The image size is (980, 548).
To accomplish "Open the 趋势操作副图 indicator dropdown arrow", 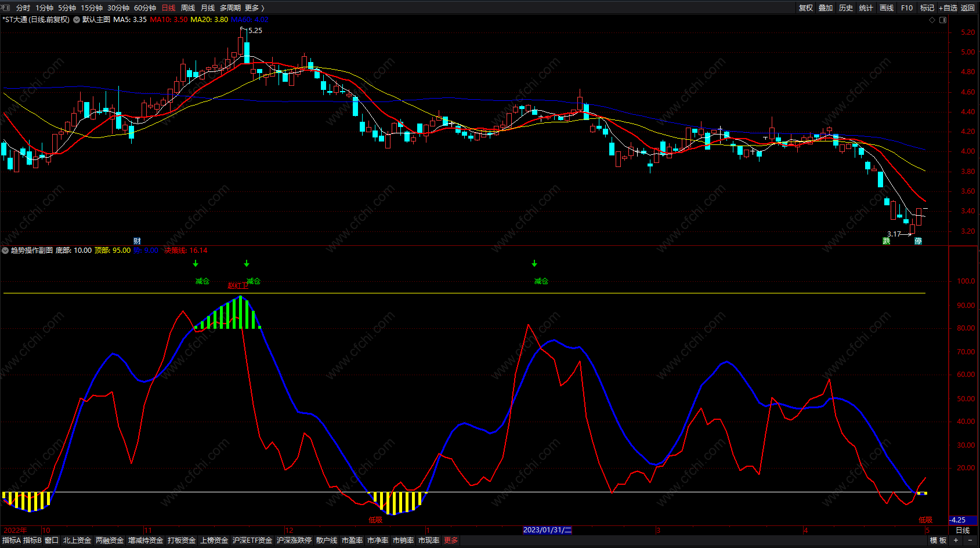I will tap(5, 251).
